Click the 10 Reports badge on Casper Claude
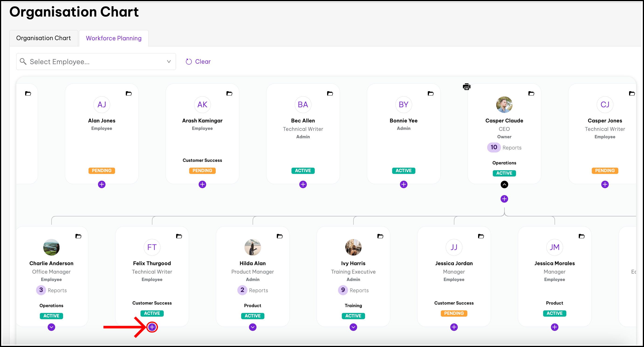Viewport: 644px width, 347px height. pyautogui.click(x=493, y=147)
